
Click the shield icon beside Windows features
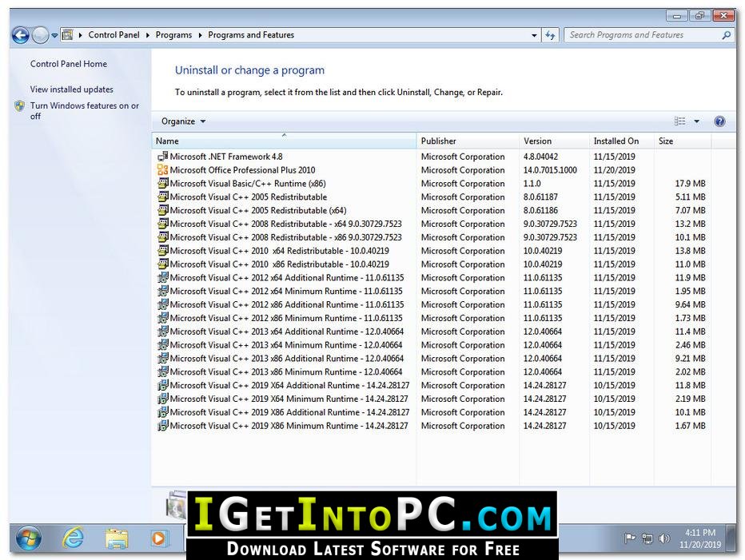pos(20,105)
